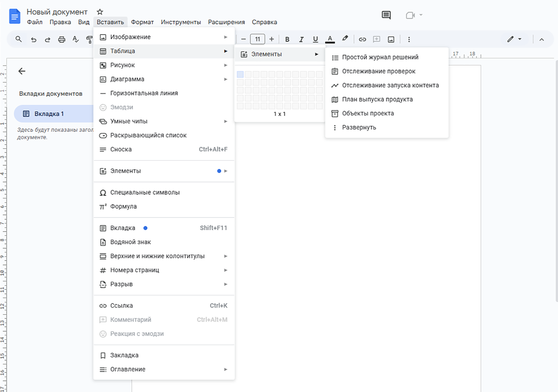Screen dimensions: 558x392
Task: Expand the Диаграмма submenu
Action: tap(164, 79)
